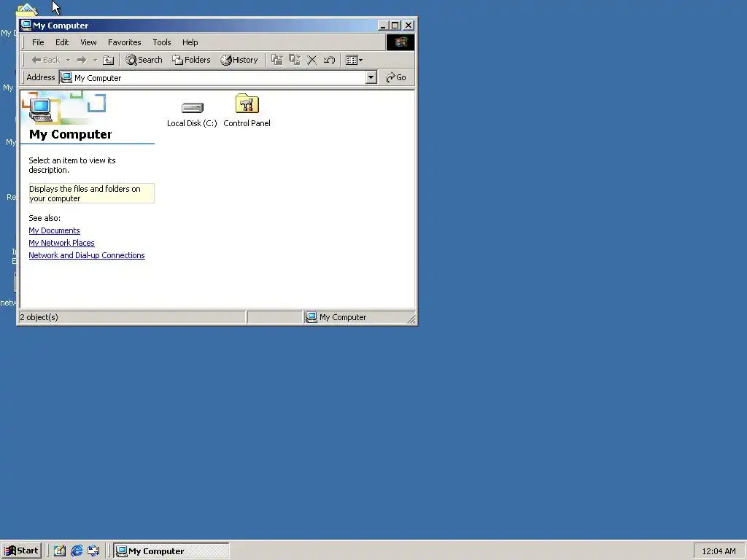Click the large My Computer pane image
The image size is (747, 560).
pyautogui.click(x=64, y=108)
